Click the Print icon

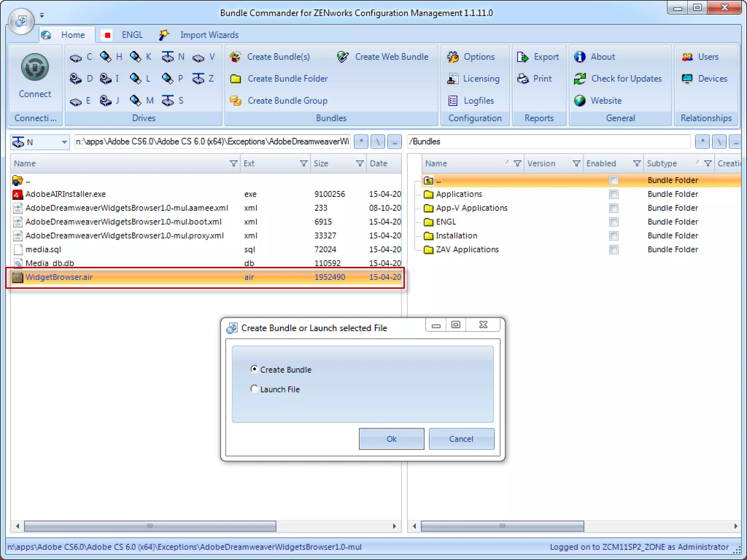tap(523, 79)
